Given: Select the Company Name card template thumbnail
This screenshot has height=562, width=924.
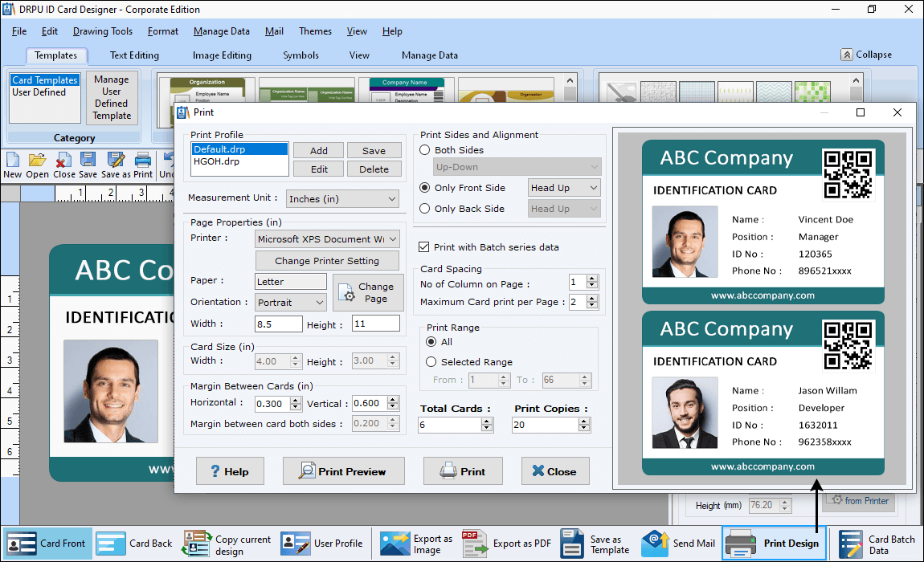Looking at the screenshot, I should tap(406, 90).
